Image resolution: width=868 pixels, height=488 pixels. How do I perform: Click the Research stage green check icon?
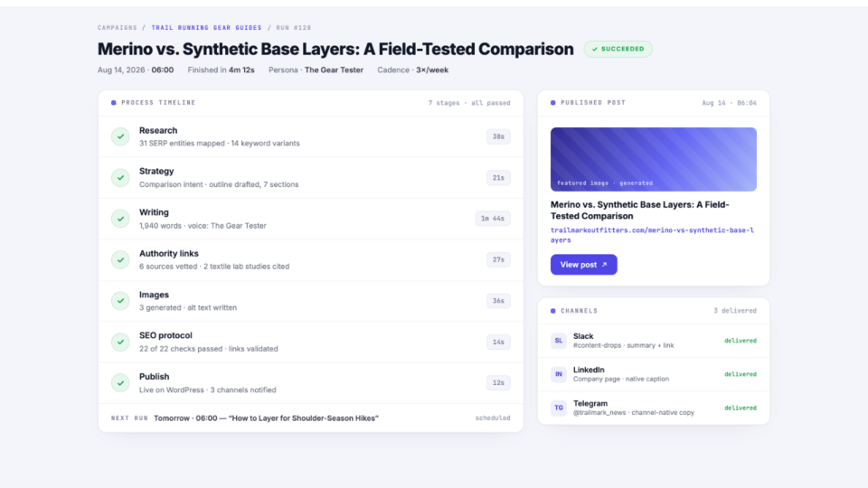point(120,136)
